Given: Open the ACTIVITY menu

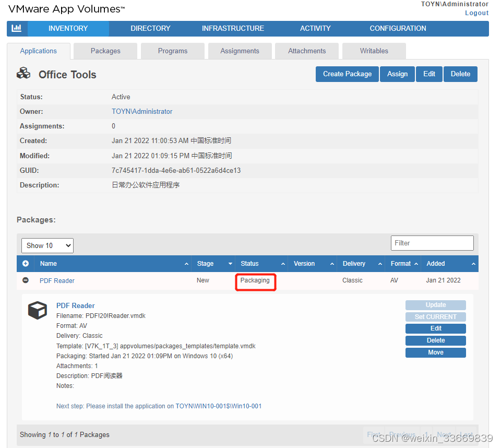Looking at the screenshot, I should [315, 29].
